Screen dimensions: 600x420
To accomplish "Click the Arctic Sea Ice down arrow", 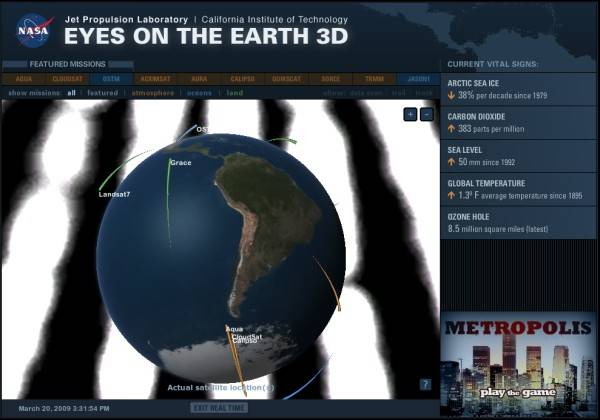I will click(x=451, y=95).
